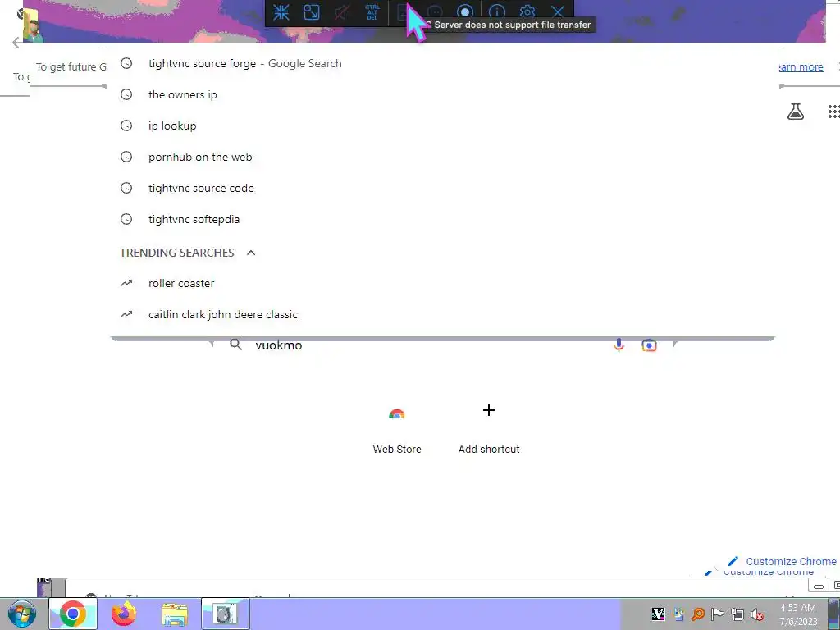Launch Firefox from the taskbar
Image resolution: width=840 pixels, height=630 pixels.
124,614
